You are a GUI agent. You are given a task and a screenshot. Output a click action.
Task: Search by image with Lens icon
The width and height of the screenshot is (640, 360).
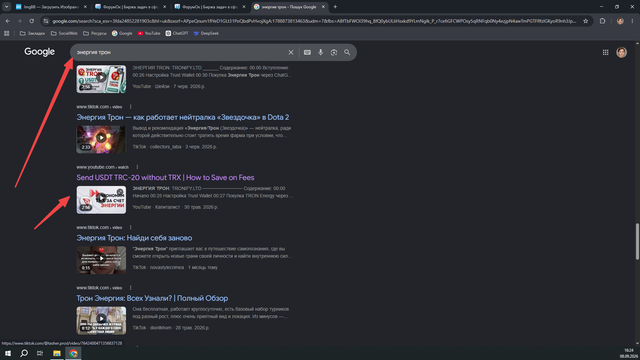coord(334,52)
